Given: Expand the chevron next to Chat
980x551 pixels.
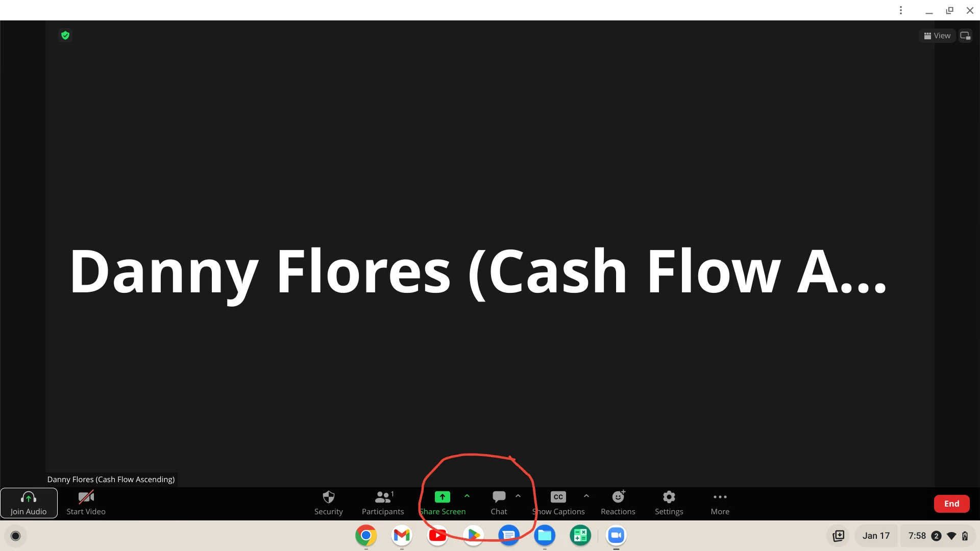Looking at the screenshot, I should (518, 496).
